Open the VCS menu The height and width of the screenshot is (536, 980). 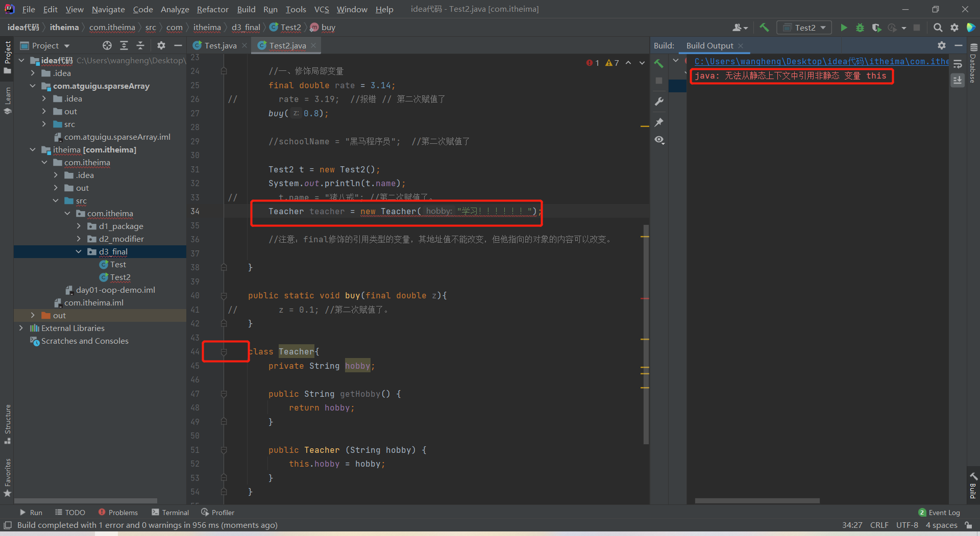(x=322, y=9)
